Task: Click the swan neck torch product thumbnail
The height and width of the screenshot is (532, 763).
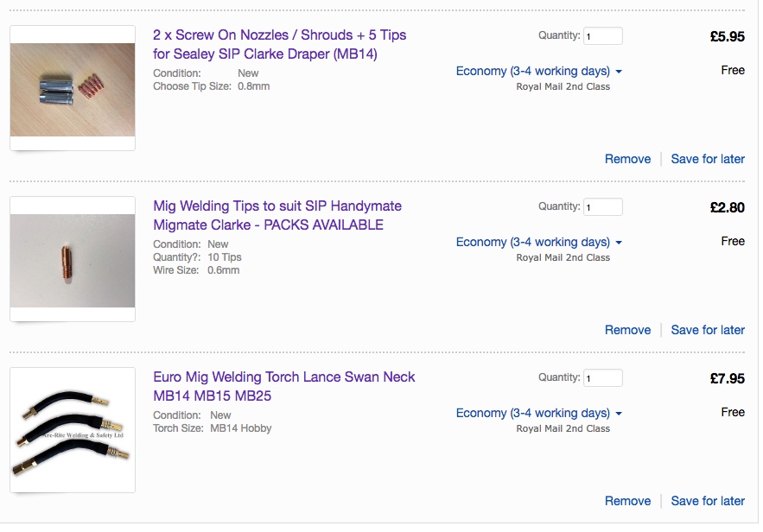Action: (x=73, y=430)
